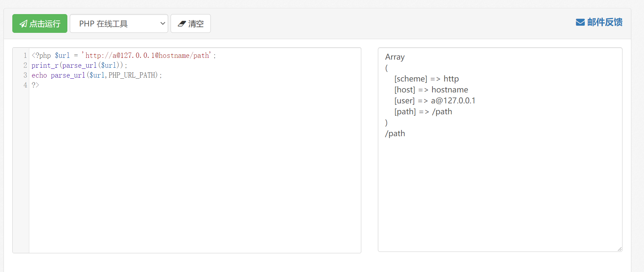
Task: Click the final /path output line
Action: (395, 134)
